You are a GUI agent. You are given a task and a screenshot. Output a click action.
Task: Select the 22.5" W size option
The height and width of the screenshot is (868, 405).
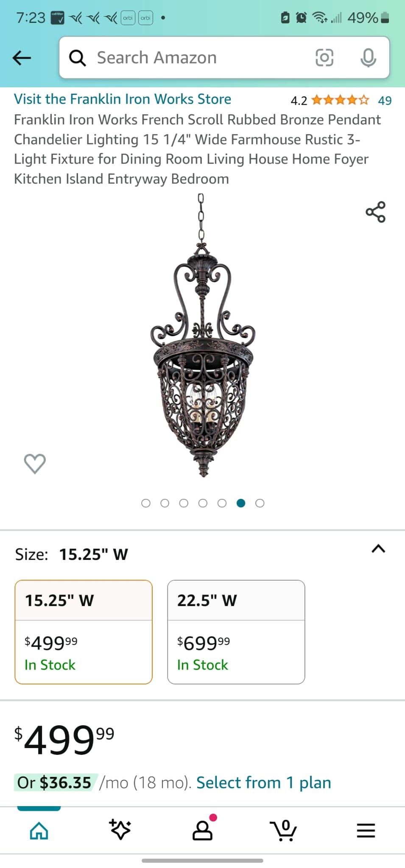click(x=236, y=632)
